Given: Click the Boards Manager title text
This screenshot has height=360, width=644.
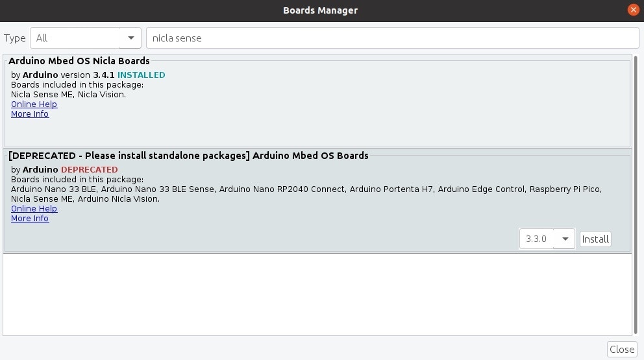Looking at the screenshot, I should coord(320,10).
